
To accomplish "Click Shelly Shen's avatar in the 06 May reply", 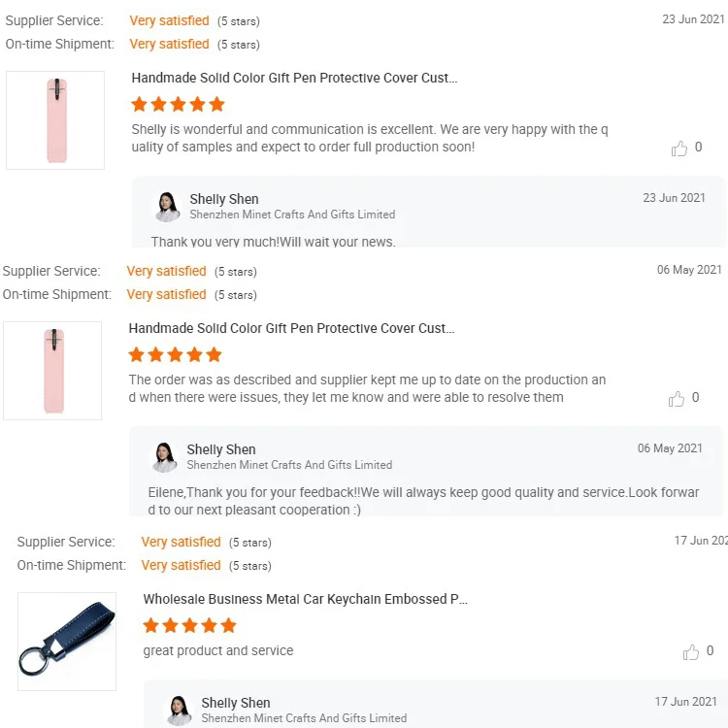I will coord(165,456).
